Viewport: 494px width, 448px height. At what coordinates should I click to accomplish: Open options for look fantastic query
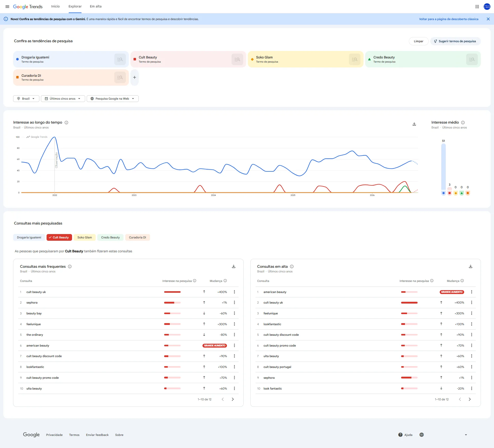(x=472, y=388)
